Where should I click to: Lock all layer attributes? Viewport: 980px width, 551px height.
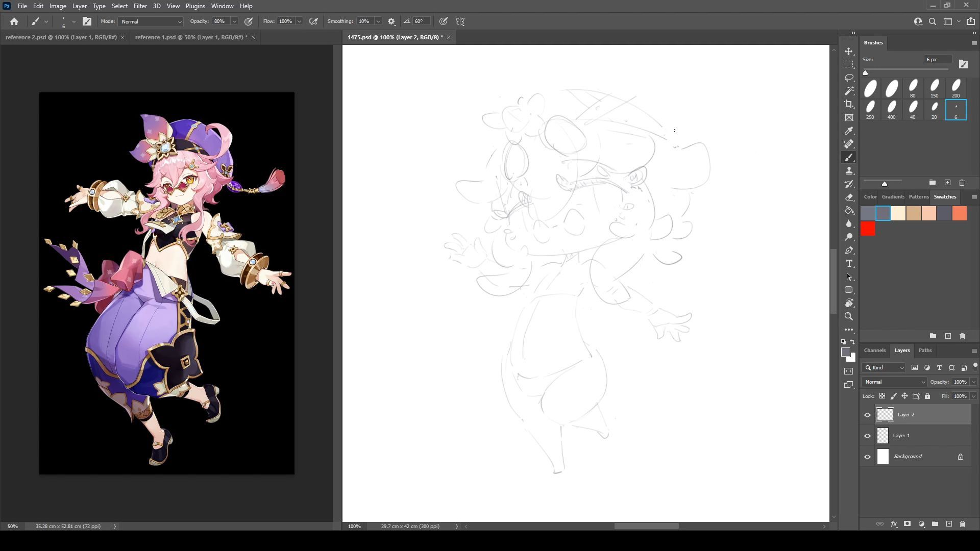(927, 396)
